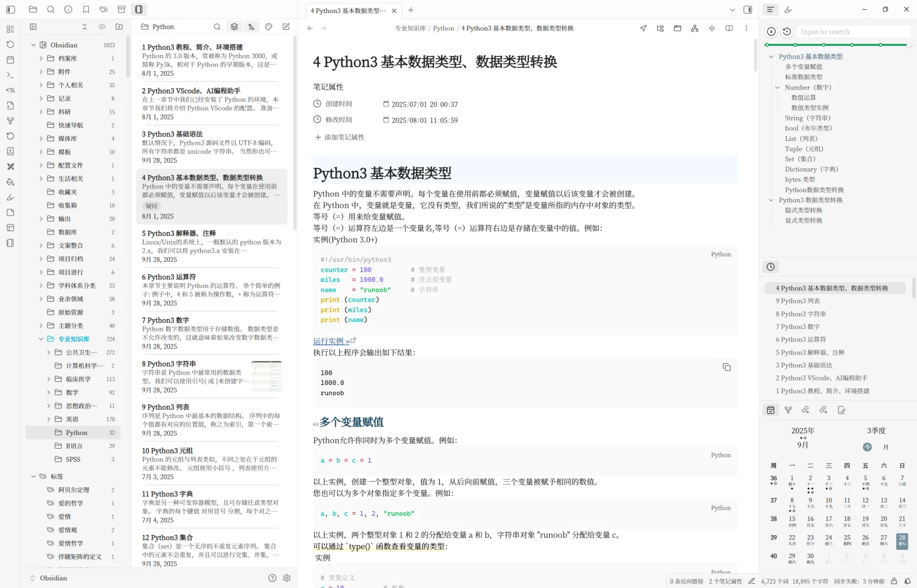Select the calendar tab in lower sidebar
Image resolution: width=917 pixels, height=588 pixels.
[770, 410]
